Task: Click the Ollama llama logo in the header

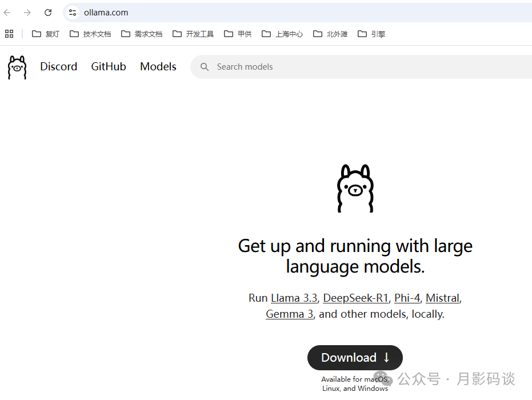Action: click(17, 67)
